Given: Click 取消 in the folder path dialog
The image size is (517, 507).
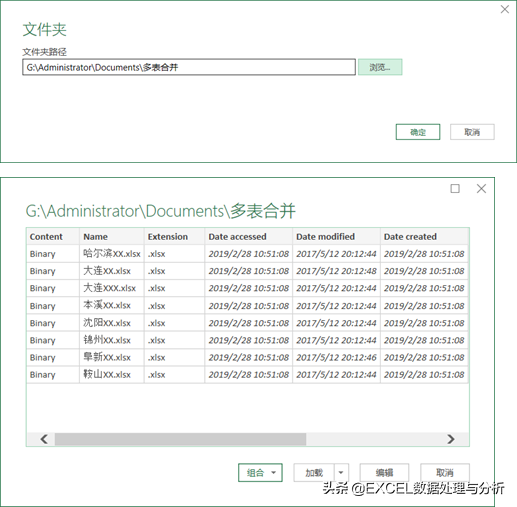Looking at the screenshot, I should [472, 132].
